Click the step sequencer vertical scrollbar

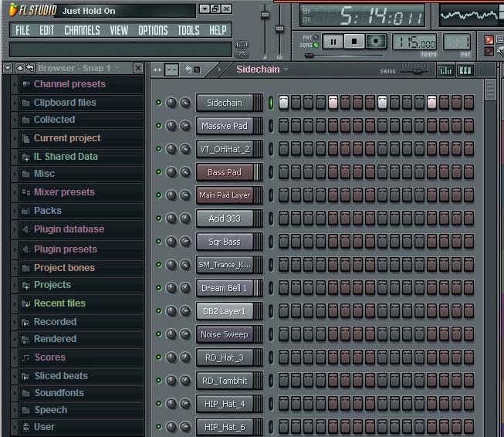point(490,90)
